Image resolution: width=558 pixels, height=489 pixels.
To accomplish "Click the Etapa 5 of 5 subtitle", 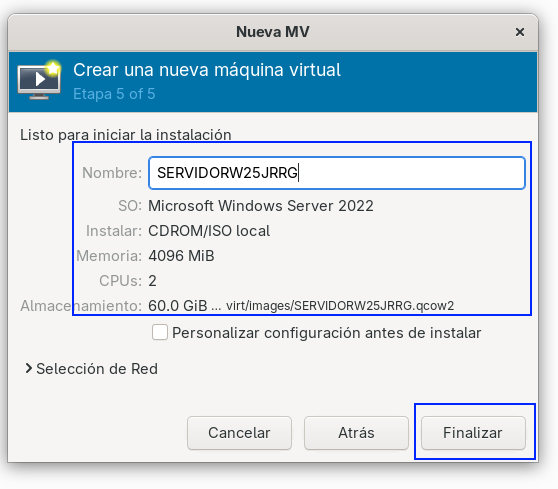I will pyautogui.click(x=114, y=94).
